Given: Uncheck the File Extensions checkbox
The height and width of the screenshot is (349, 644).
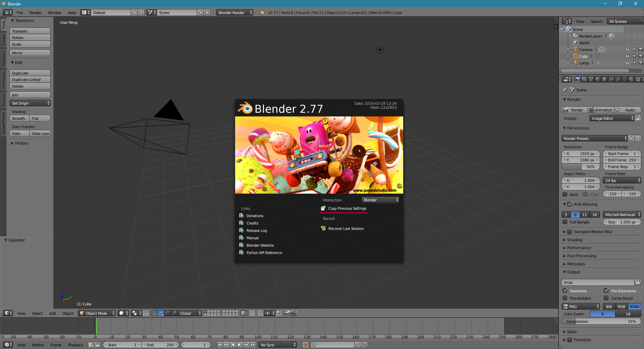Looking at the screenshot, I should [x=606, y=291].
